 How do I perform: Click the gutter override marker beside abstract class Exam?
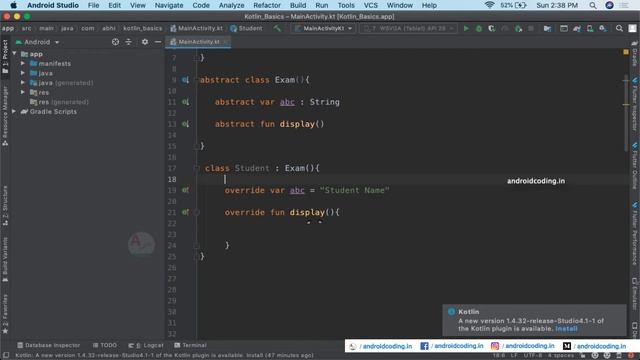[185, 80]
